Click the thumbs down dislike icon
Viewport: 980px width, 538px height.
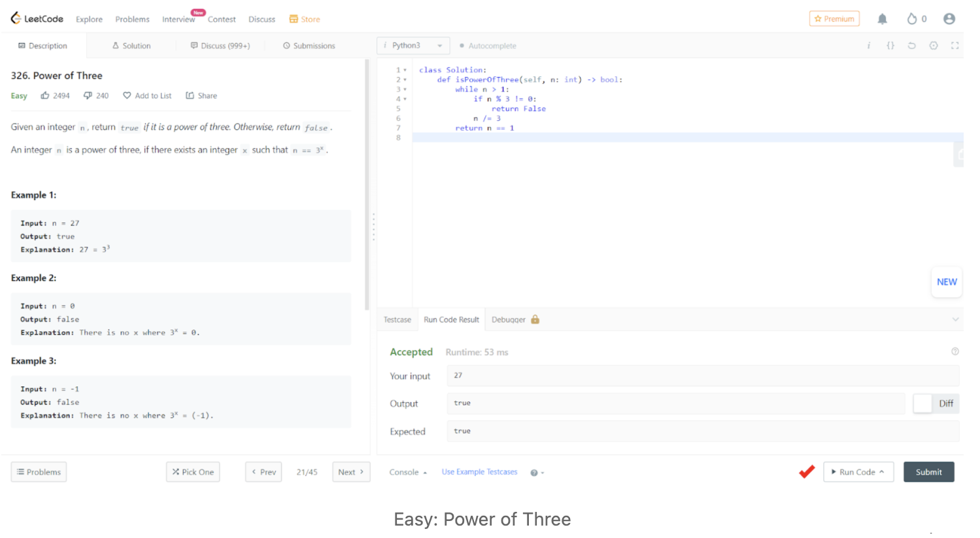pyautogui.click(x=88, y=95)
